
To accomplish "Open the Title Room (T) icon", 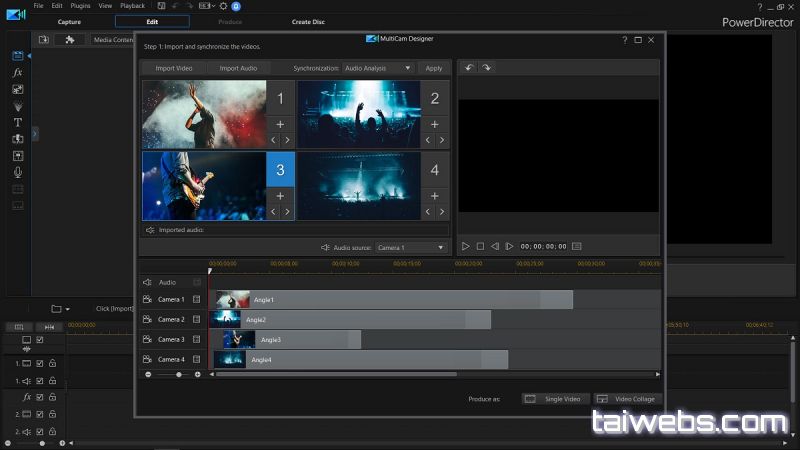I will [17, 122].
